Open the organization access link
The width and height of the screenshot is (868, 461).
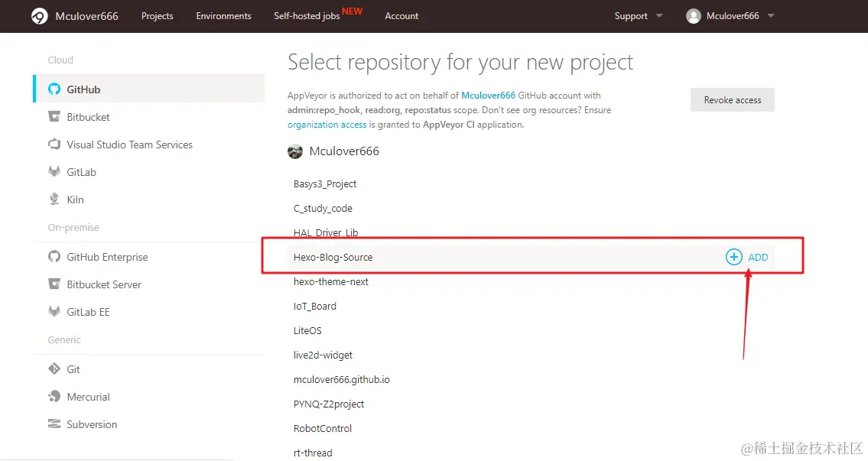tap(327, 125)
